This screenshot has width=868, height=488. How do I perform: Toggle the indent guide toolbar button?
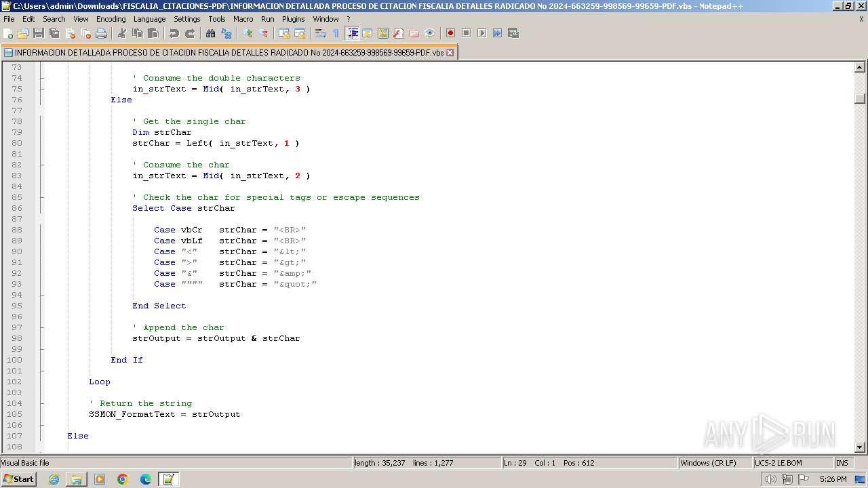pos(352,33)
